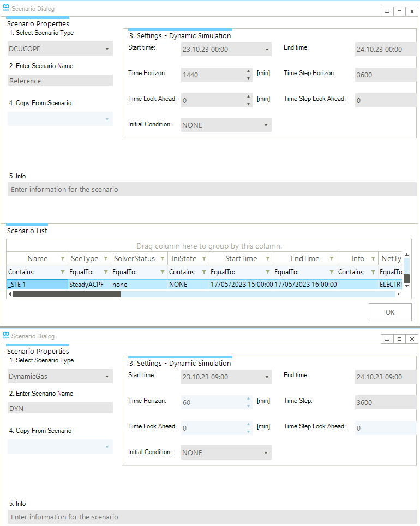The width and height of the screenshot is (420, 526).
Task: Click the SolverStatus column filter icon
Action: [163, 259]
